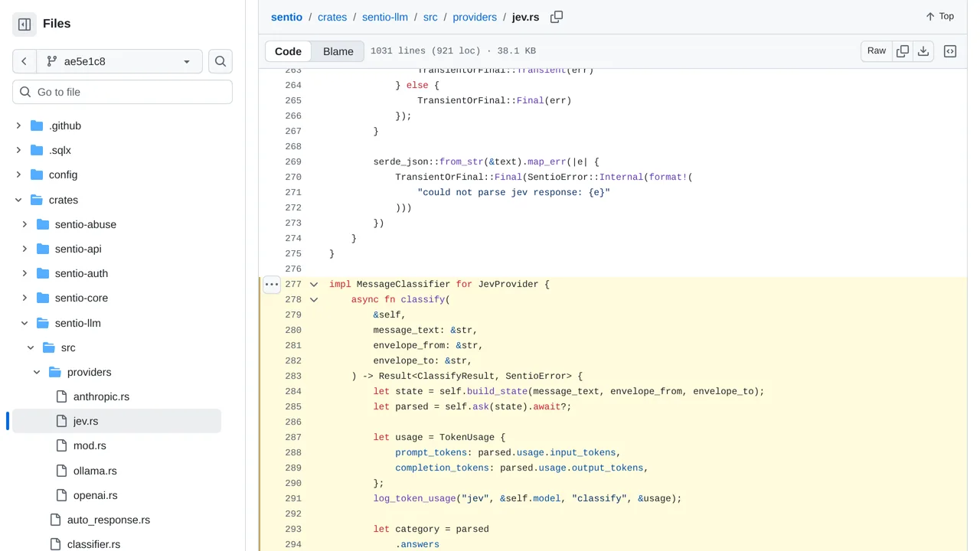Image resolution: width=980 pixels, height=551 pixels.
Task: Select the crates folder label in tree
Action: pos(64,200)
